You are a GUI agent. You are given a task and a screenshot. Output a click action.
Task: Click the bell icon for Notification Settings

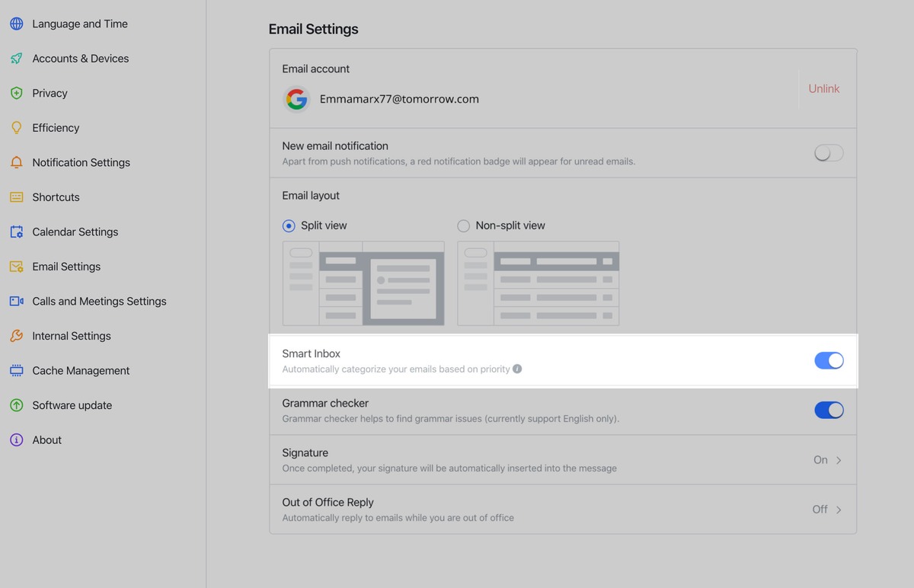point(16,162)
